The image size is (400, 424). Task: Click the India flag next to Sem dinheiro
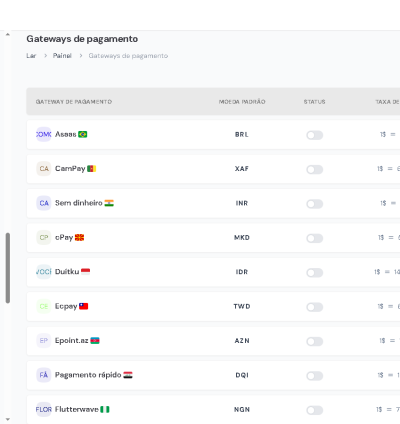pos(109,203)
